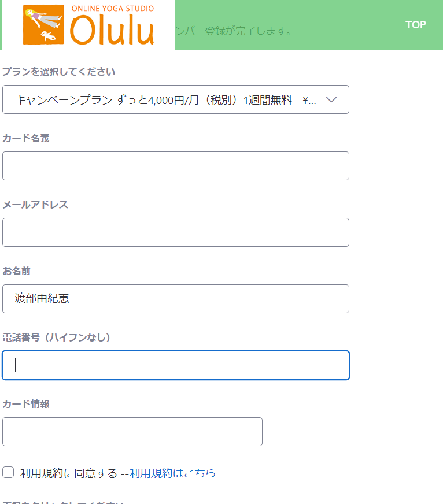The image size is (443, 504).
Task: Click the yoga figure illustration in logo
Action: point(43,25)
